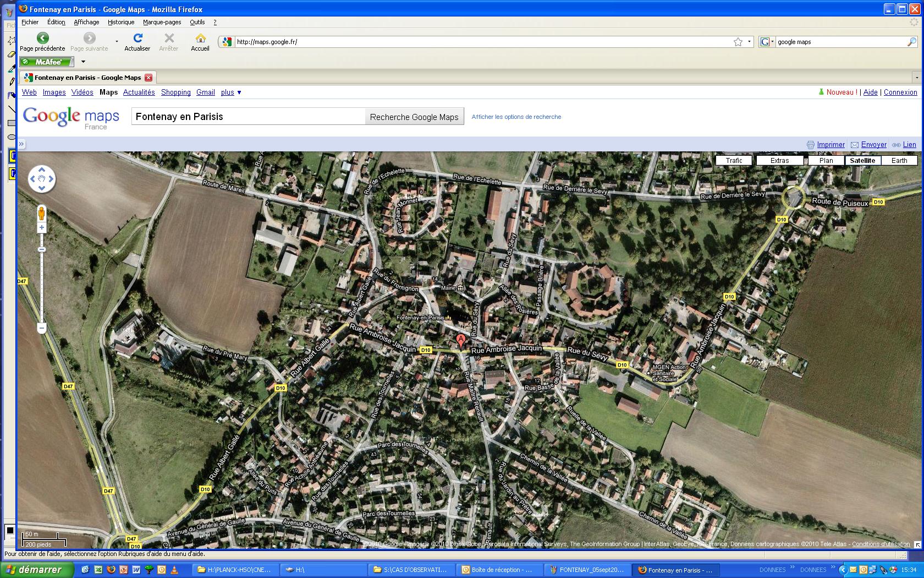The height and width of the screenshot is (578, 924).
Task: Click the red marker A on map
Action: [x=461, y=340]
